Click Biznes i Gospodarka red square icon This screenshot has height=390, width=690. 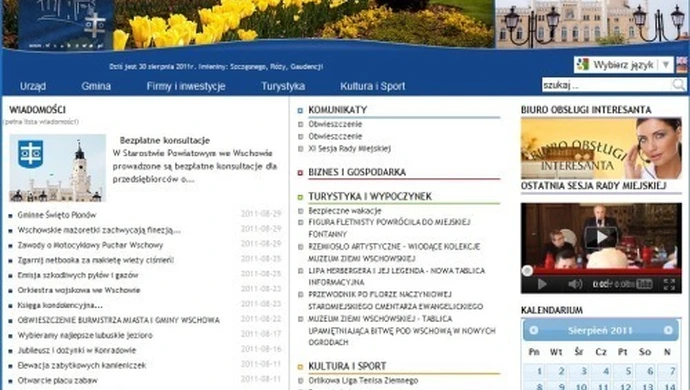300,173
